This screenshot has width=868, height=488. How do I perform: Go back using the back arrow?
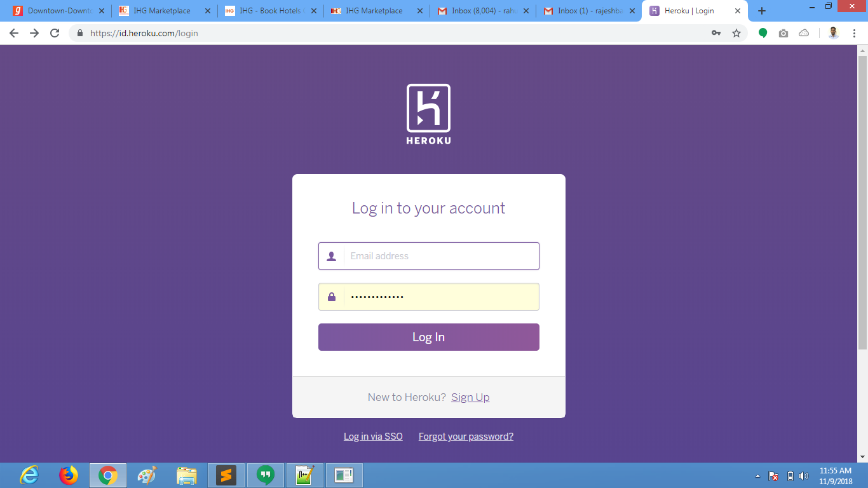[13, 32]
